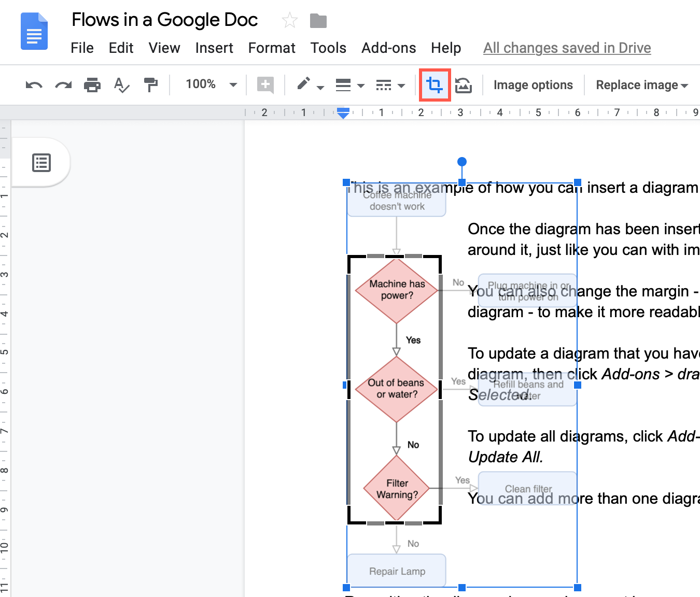Open the Mask image icon
700x597 pixels.
click(x=463, y=84)
